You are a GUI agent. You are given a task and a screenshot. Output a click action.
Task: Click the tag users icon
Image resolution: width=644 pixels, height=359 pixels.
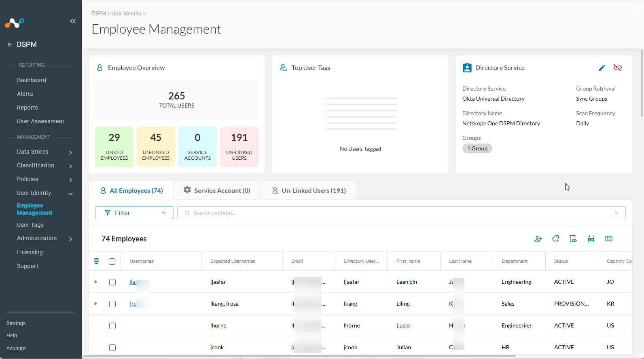click(555, 239)
